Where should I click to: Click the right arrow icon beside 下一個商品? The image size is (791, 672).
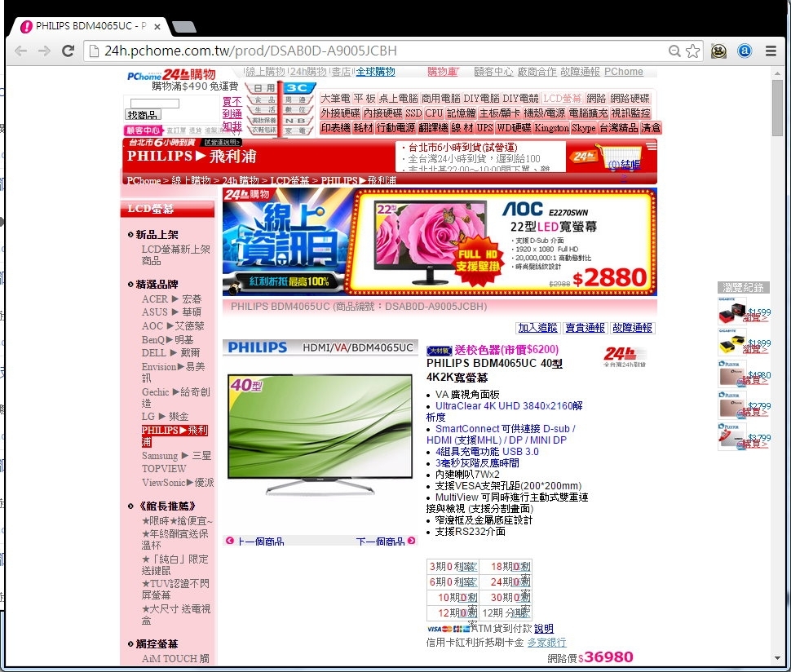(412, 541)
